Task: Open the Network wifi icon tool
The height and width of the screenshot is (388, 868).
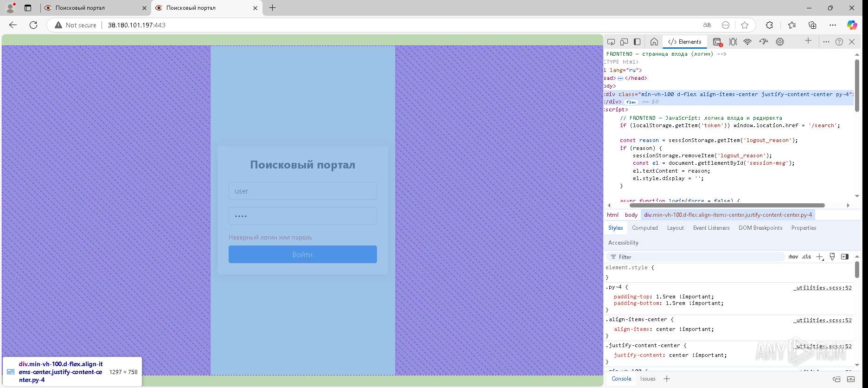Action: [747, 42]
